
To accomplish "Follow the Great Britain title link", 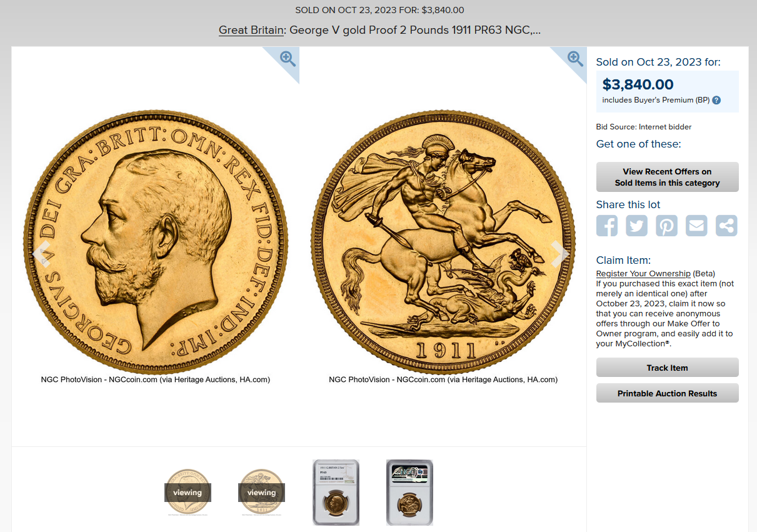I will coord(251,30).
